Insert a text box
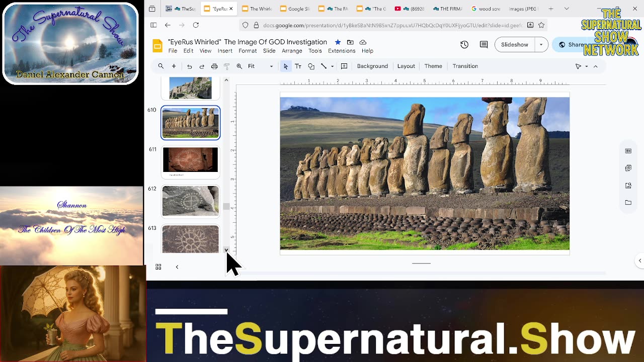 coord(298,66)
